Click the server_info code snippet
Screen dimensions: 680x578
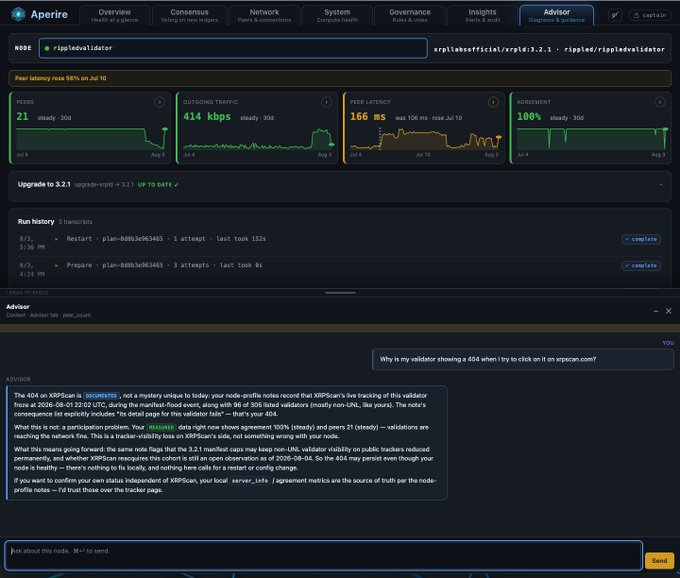(x=250, y=481)
